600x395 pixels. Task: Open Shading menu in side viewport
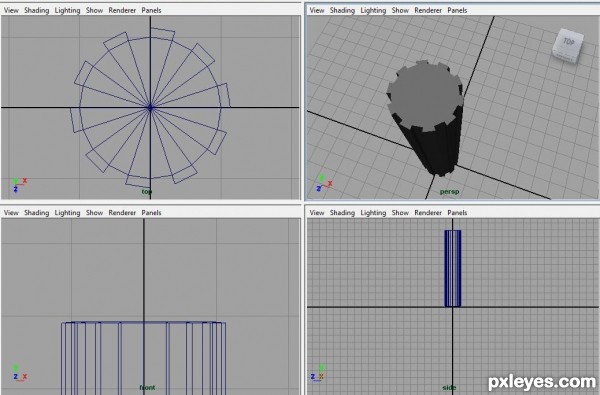coord(342,212)
